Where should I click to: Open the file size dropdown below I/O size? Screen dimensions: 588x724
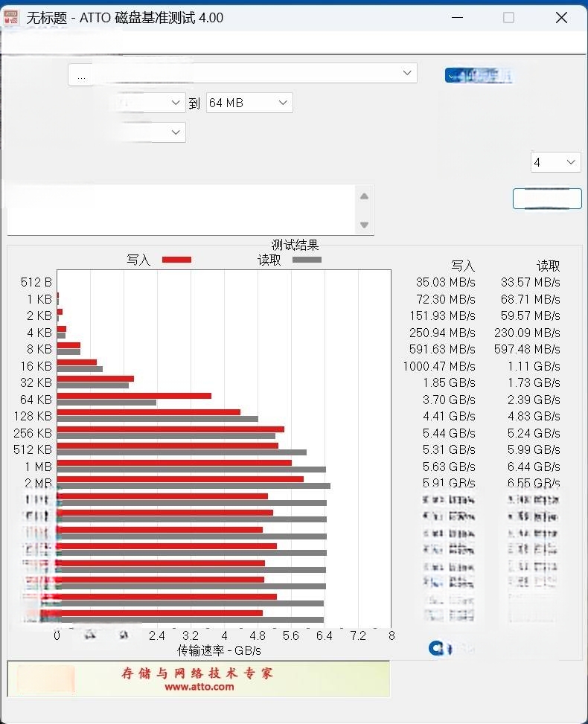(x=176, y=132)
